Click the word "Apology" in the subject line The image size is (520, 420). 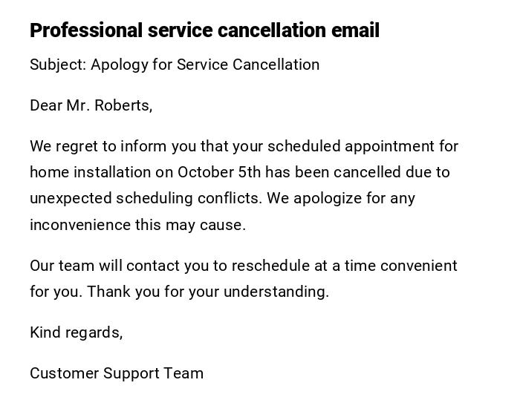pos(119,65)
